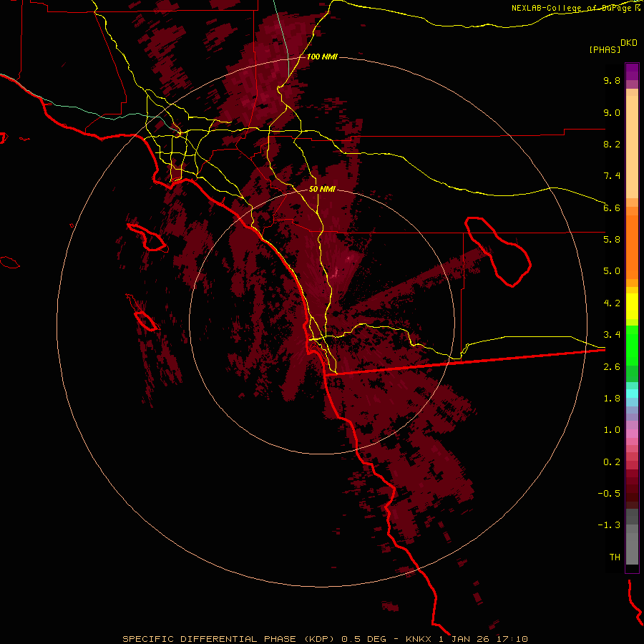Click the 3.4 value on the legend
644x644 pixels.
[x=612, y=335]
